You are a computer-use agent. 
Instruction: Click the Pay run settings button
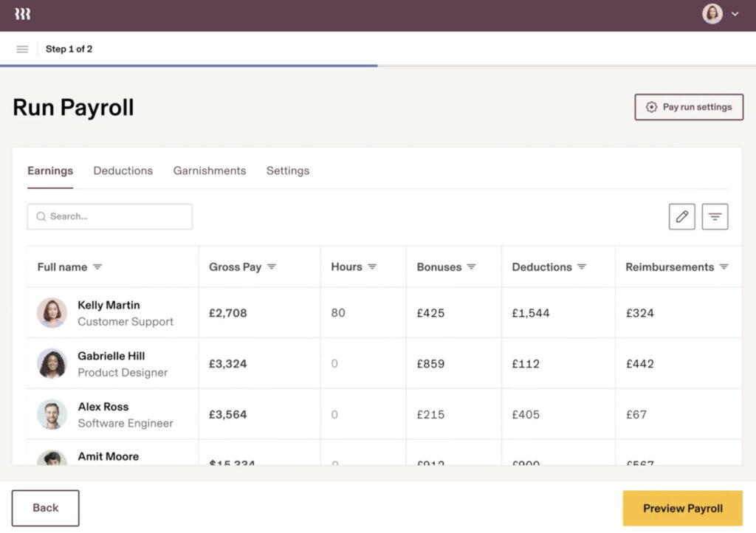pyautogui.click(x=689, y=107)
